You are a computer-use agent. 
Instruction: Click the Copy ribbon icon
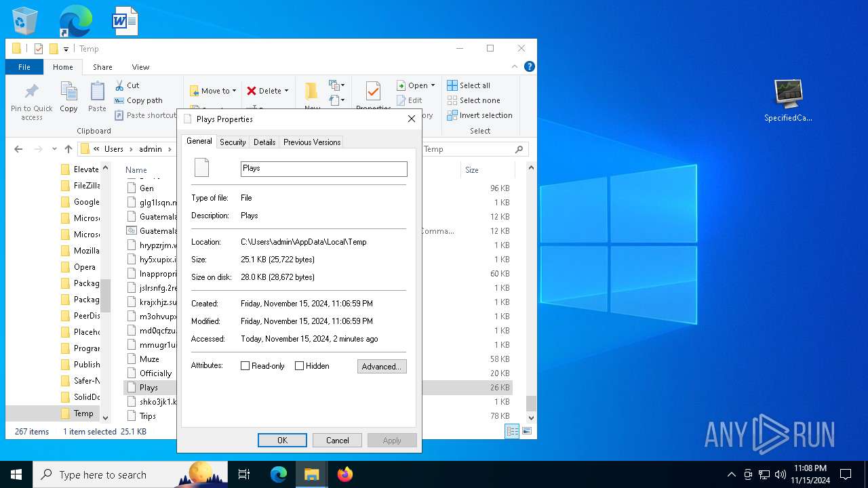68,91
